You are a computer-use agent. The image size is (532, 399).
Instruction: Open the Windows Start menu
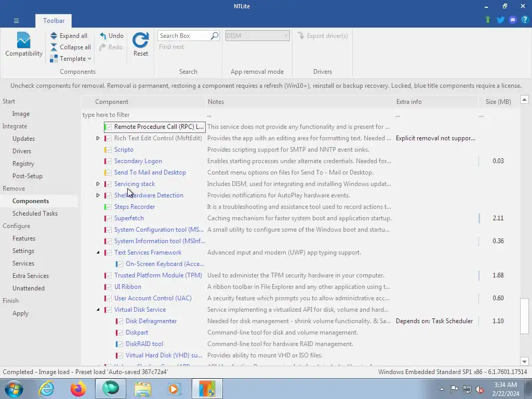pos(13,389)
